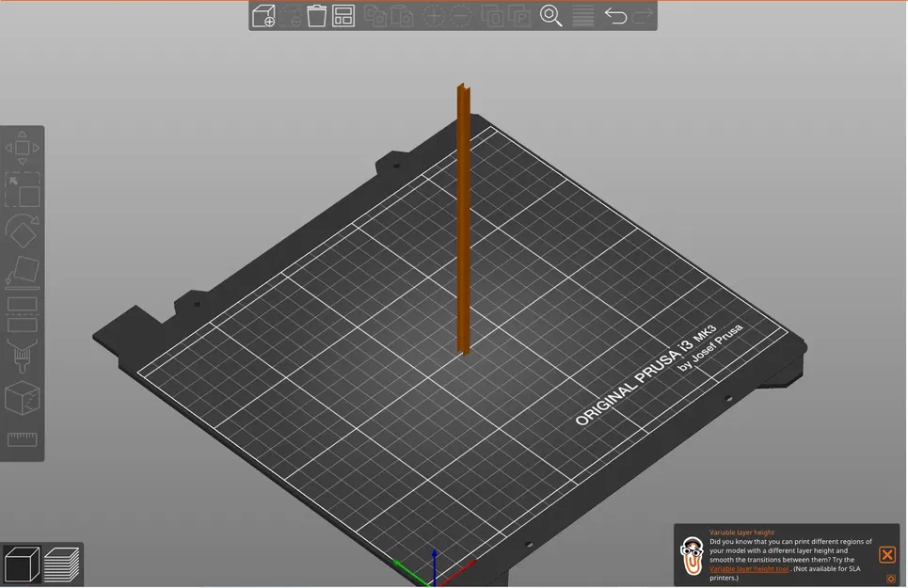This screenshot has height=588, width=908.
Task: Select the Seam painting cube tool
Action: pos(22,398)
